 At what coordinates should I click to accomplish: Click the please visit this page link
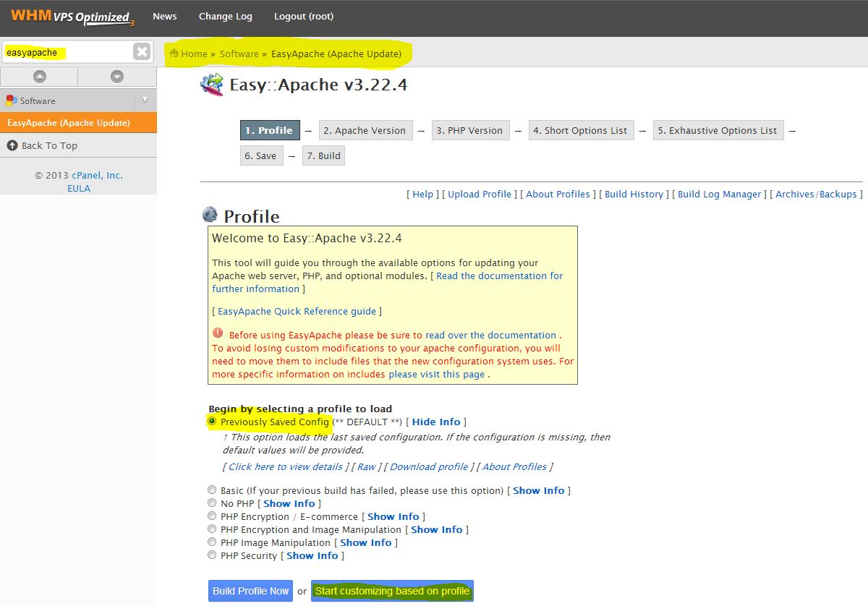coord(437,374)
